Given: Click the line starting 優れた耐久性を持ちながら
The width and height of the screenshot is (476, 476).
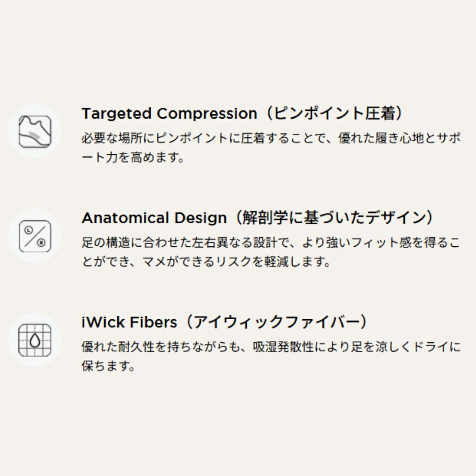Looking at the screenshot, I should 271,347.
